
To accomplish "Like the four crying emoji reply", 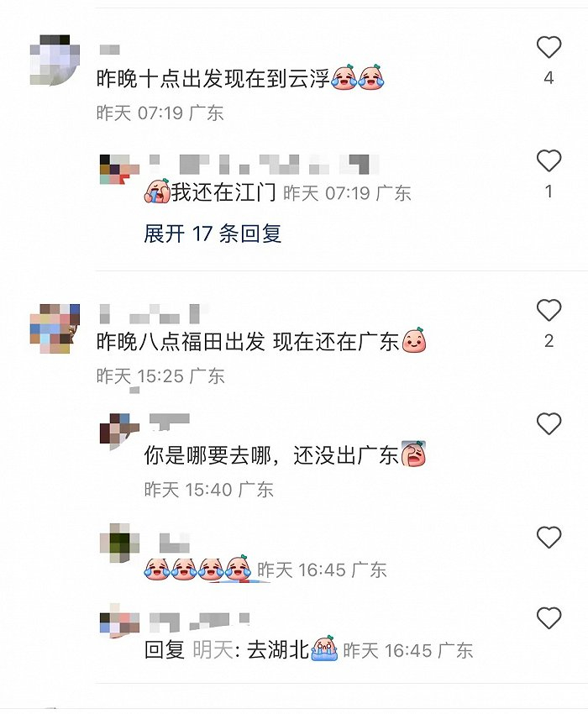I will tap(549, 537).
